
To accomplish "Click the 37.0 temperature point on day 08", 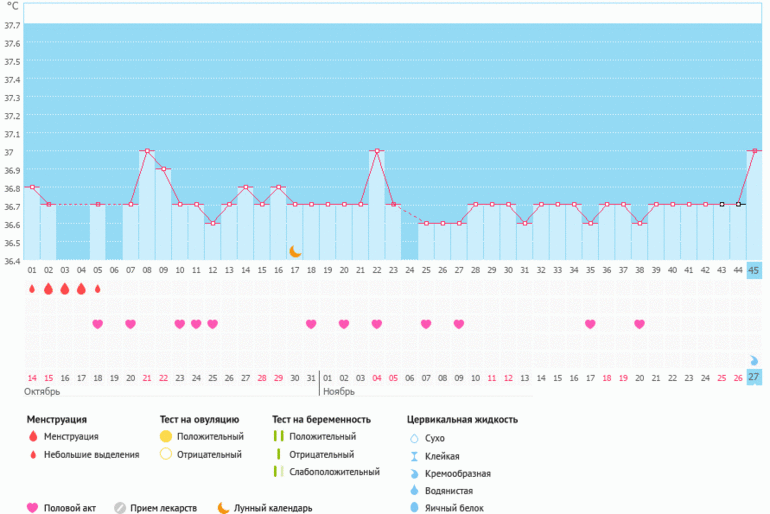I will pyautogui.click(x=147, y=151).
